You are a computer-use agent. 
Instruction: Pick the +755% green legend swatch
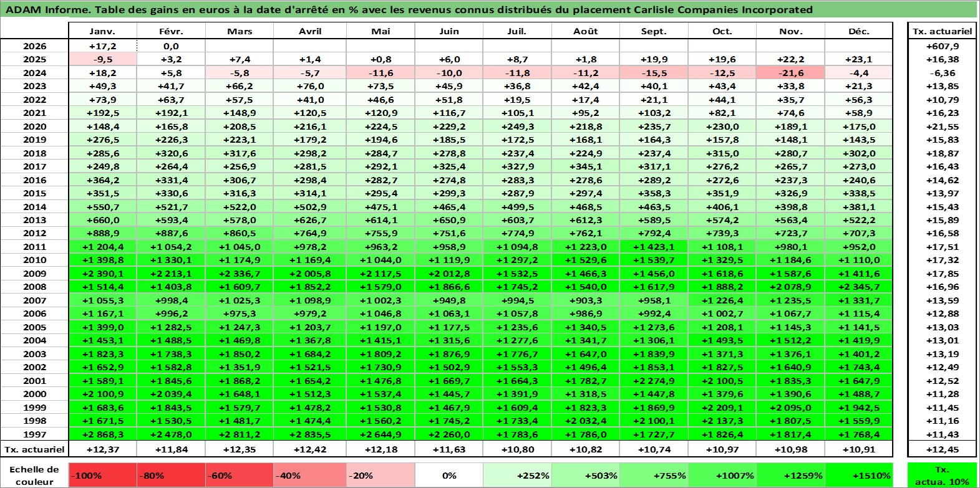654,475
